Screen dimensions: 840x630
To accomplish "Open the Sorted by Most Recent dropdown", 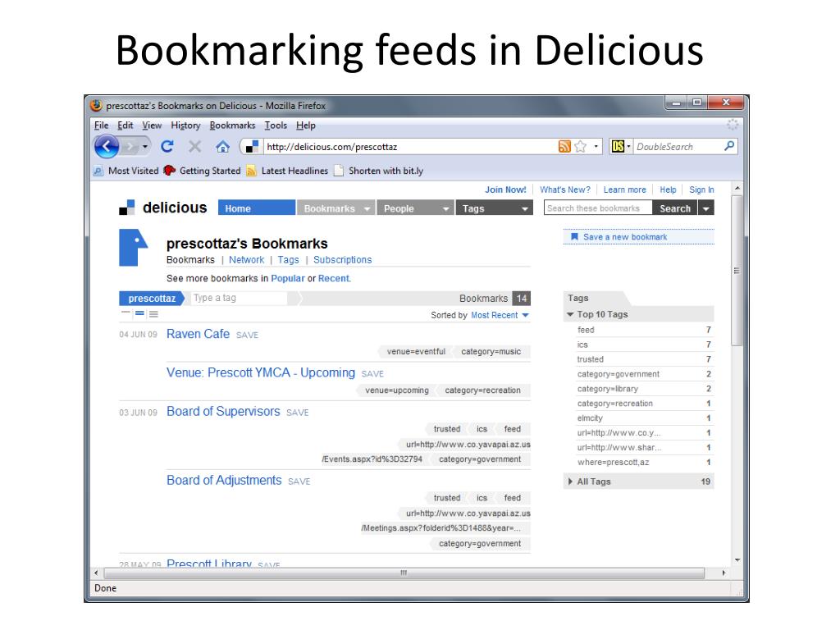I will pyautogui.click(x=500, y=315).
